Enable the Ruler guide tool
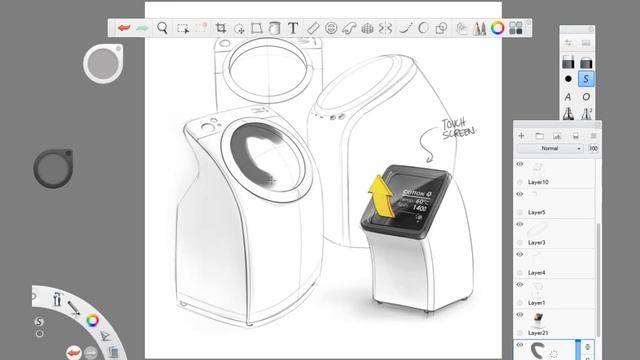The image size is (640, 360). [x=313, y=28]
